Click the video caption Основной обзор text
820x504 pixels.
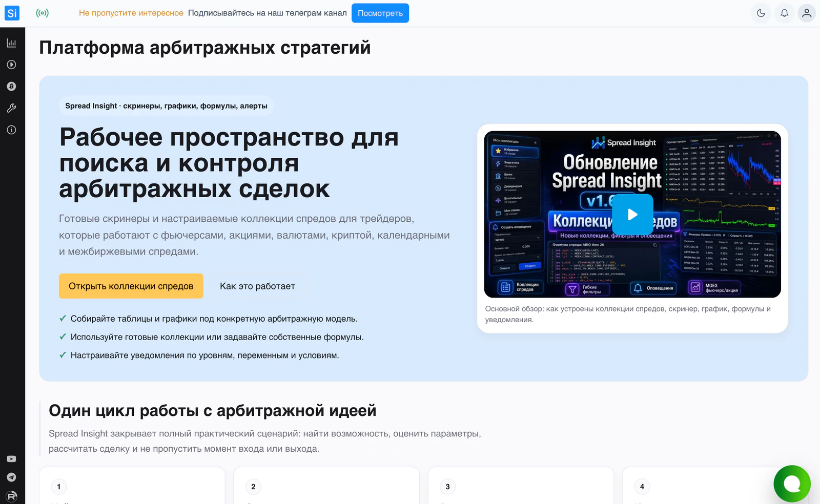pyautogui.click(x=628, y=314)
